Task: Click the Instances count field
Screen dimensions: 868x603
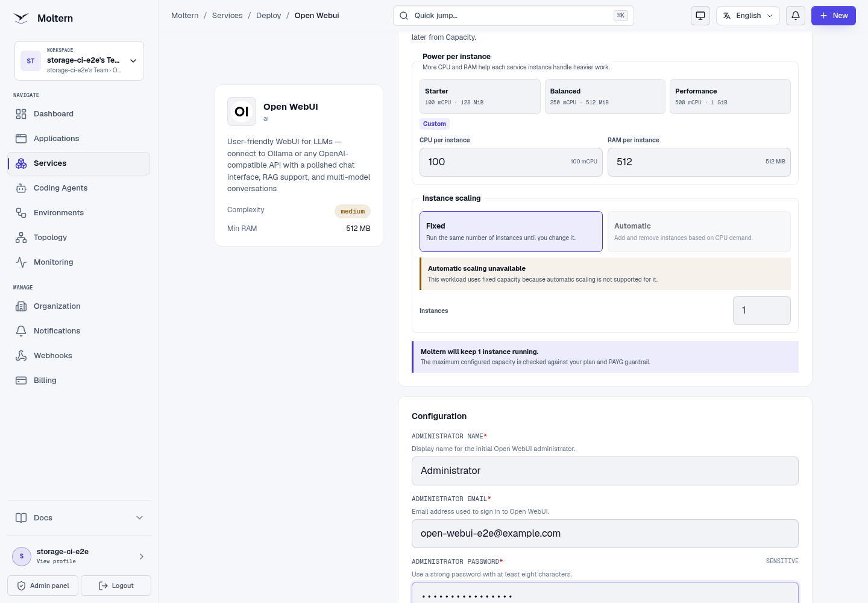Action: 762,311
